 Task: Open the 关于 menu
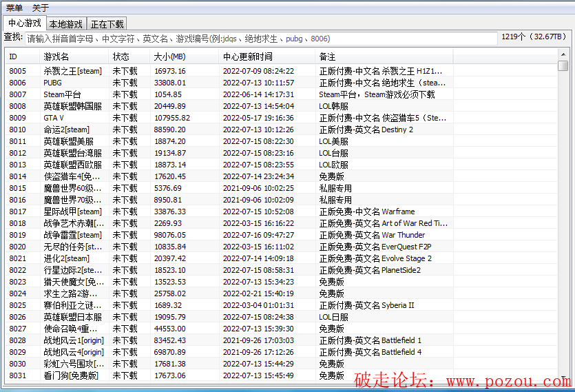(41, 8)
